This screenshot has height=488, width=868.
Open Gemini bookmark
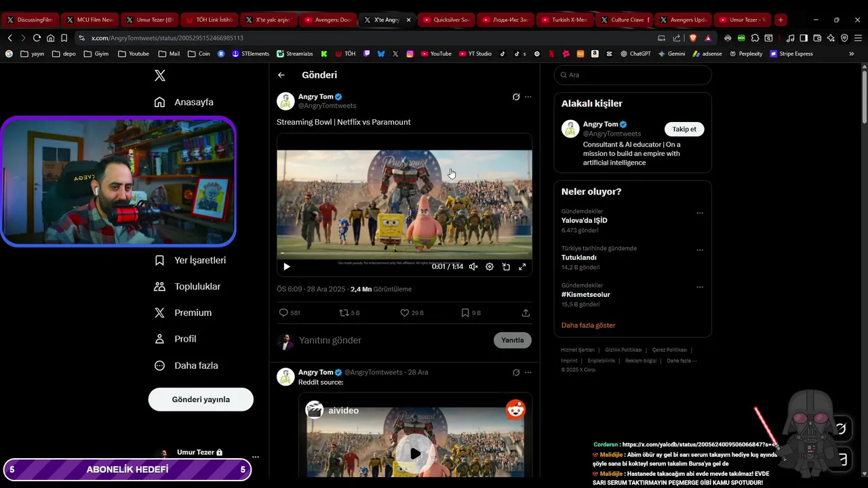(x=671, y=54)
